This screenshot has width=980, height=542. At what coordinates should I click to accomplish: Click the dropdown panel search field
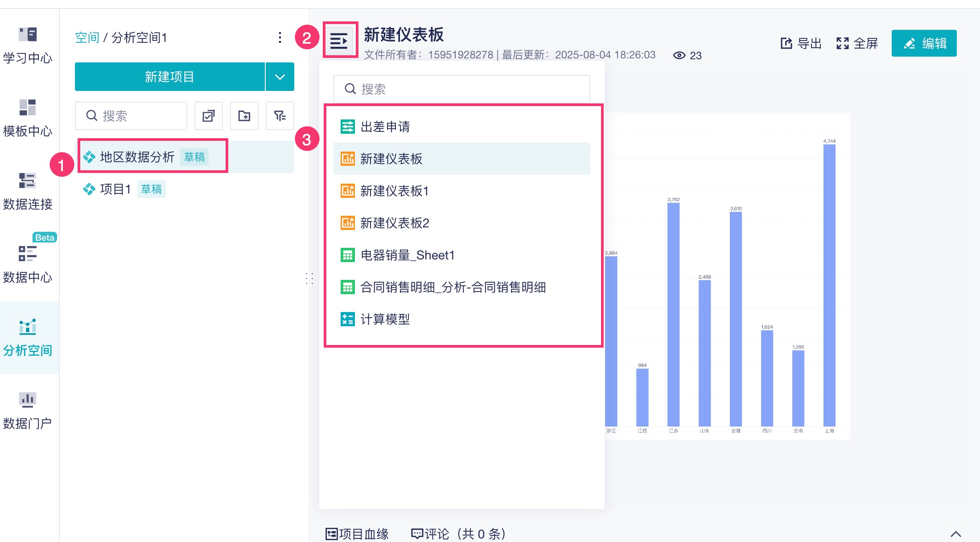(461, 89)
